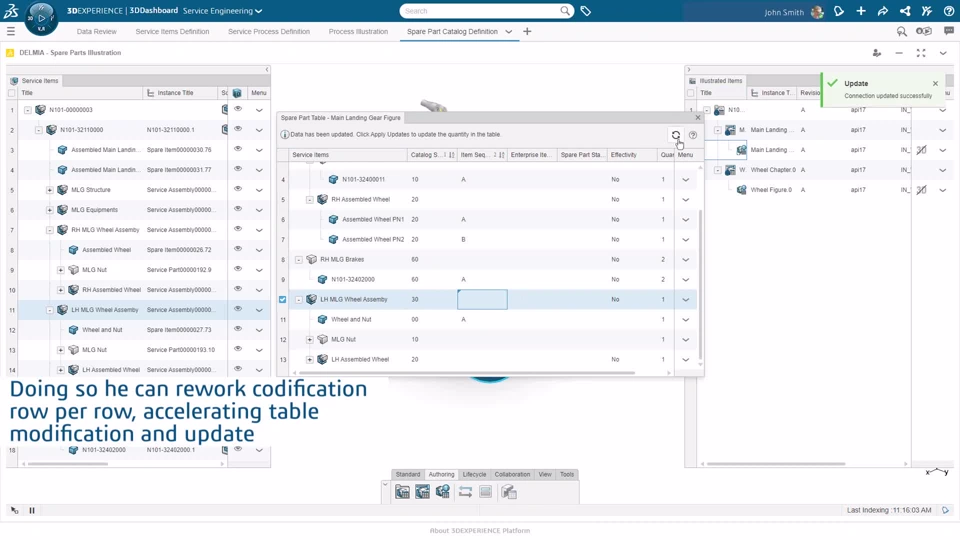Click 3D column icon in Service Items header
The image size is (960, 540).
pos(237,93)
